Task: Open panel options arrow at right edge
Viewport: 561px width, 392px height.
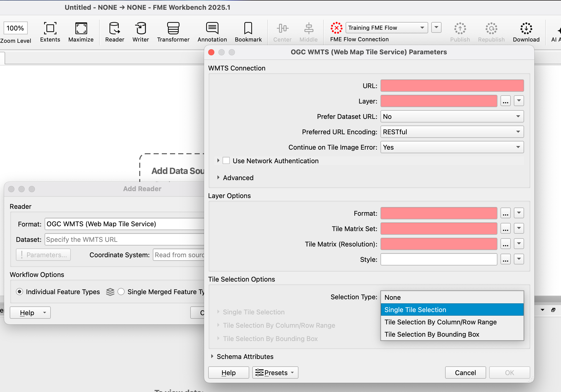Action: tap(543, 310)
